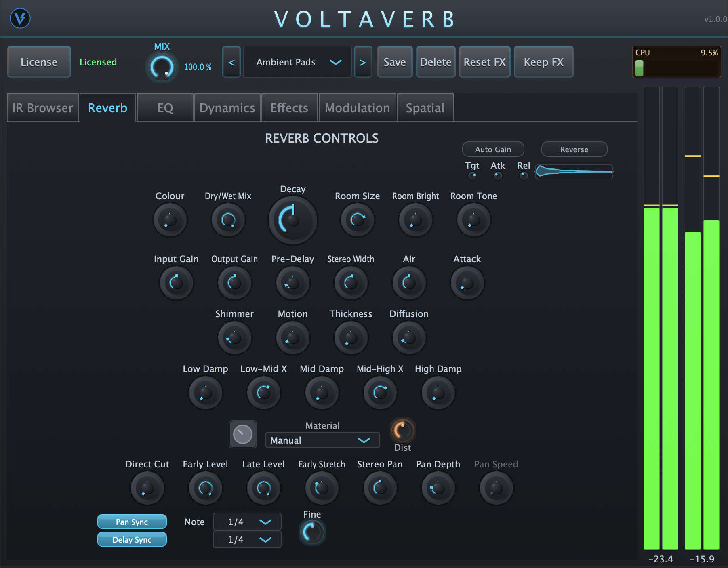Image resolution: width=728 pixels, height=568 pixels.
Task: Click the Stereo Pan knob
Action: 380,488
